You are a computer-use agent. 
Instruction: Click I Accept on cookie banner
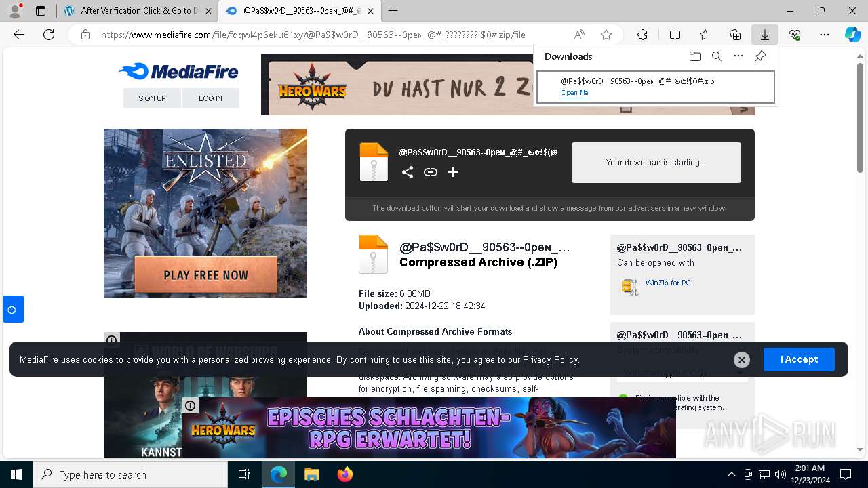(x=799, y=359)
